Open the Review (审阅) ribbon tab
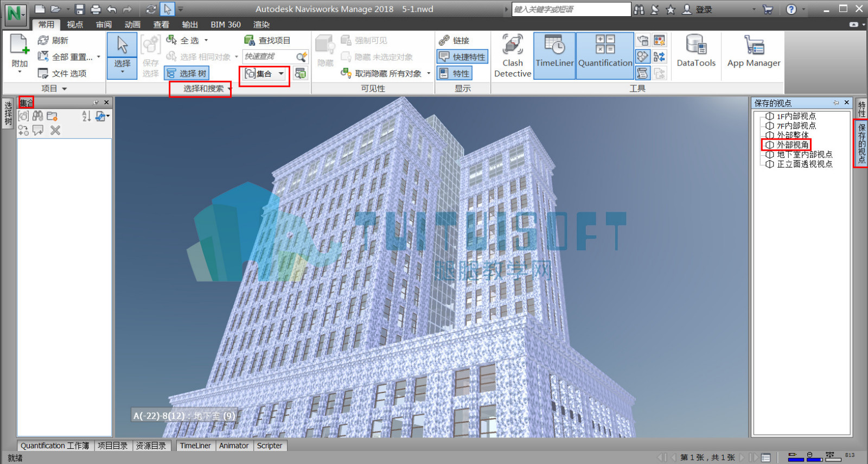The width and height of the screenshot is (868, 464). [104, 24]
